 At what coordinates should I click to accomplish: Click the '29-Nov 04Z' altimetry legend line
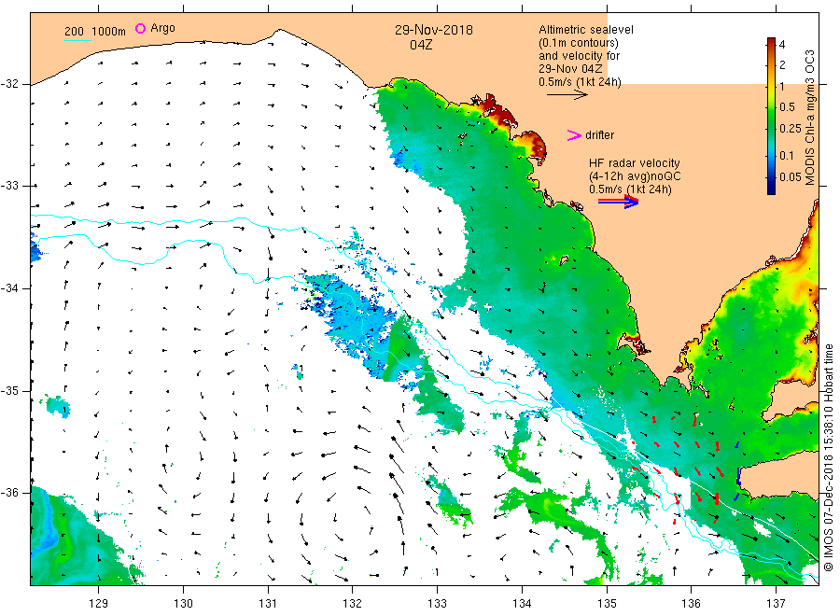tap(570, 68)
